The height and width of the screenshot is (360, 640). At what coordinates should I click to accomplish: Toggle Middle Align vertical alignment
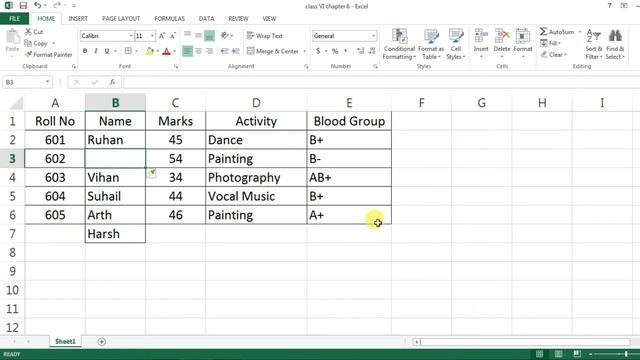[198, 36]
